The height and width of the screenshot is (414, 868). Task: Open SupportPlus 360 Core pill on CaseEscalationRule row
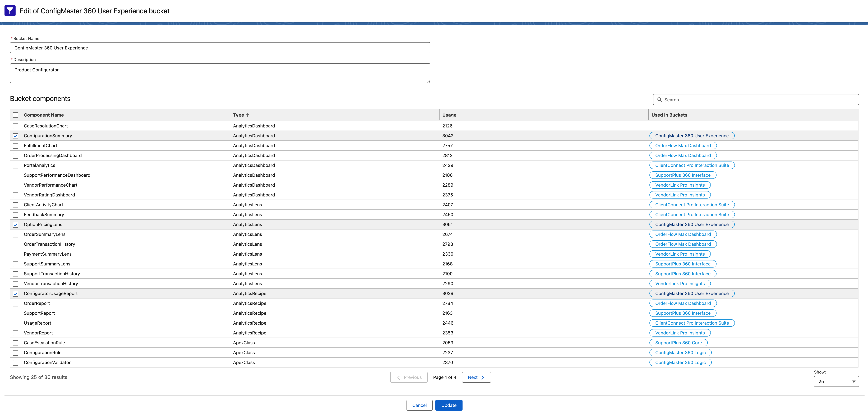[678, 343]
